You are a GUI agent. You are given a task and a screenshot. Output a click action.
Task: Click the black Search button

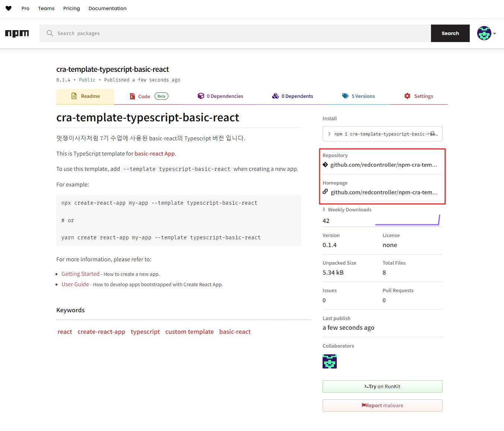[450, 33]
